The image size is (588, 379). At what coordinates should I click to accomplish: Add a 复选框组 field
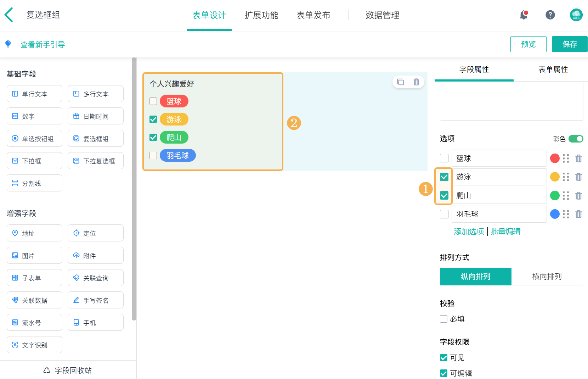click(x=96, y=138)
